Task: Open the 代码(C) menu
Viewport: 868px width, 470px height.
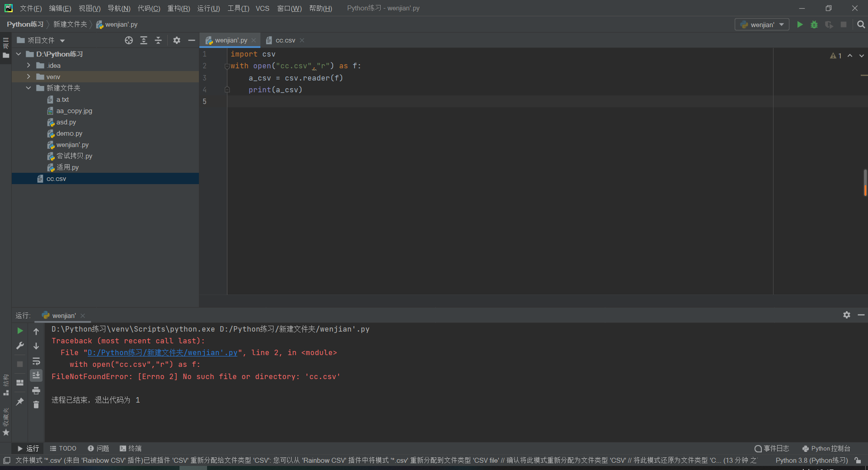Action: (149, 8)
